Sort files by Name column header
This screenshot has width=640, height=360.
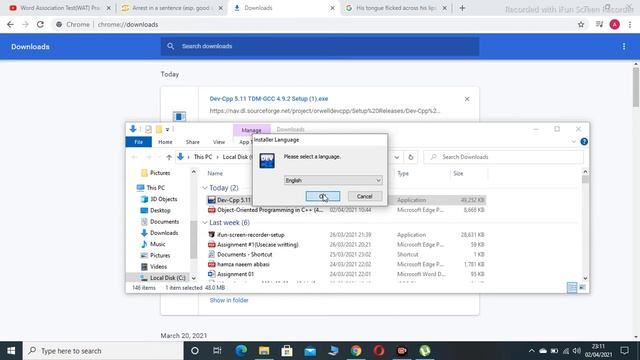click(215, 173)
